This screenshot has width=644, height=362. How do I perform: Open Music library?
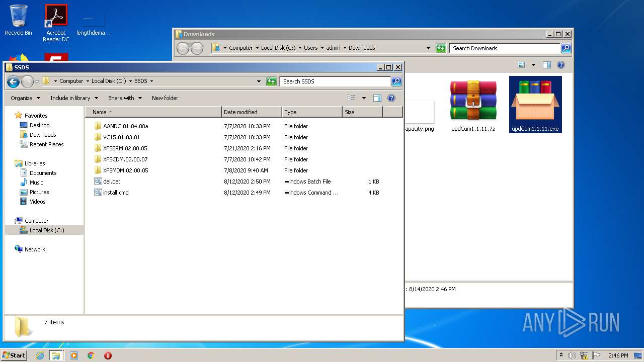click(36, 183)
